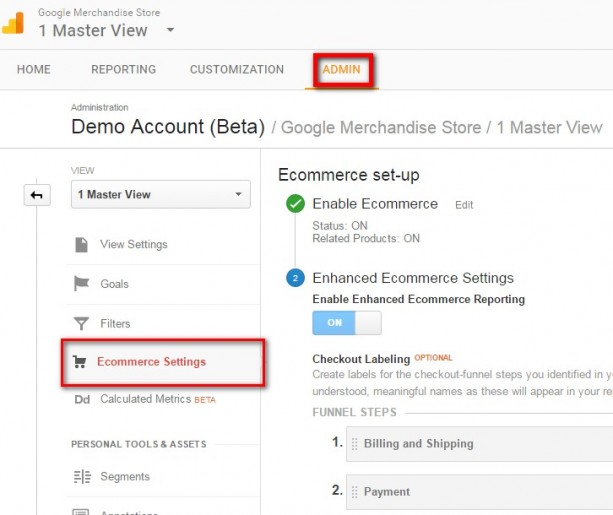Click the 1 Master View breadcrumb text
613x515 pixels.
(x=549, y=127)
